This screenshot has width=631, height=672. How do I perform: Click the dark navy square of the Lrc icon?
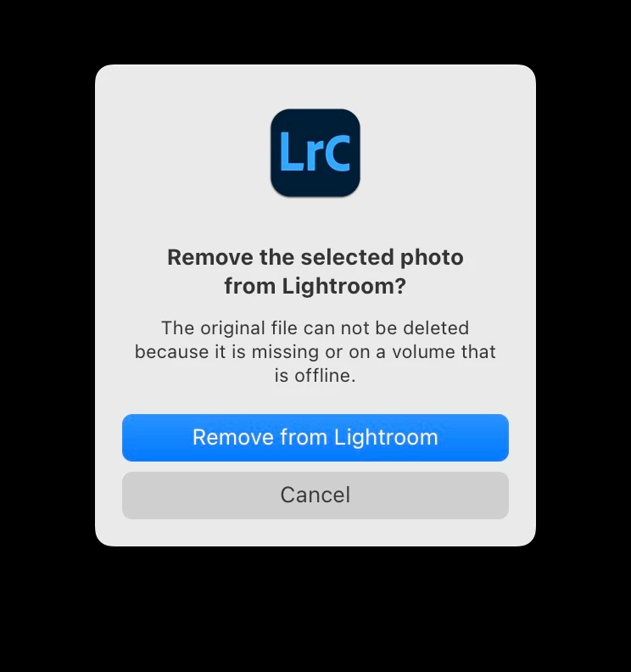coord(315,153)
